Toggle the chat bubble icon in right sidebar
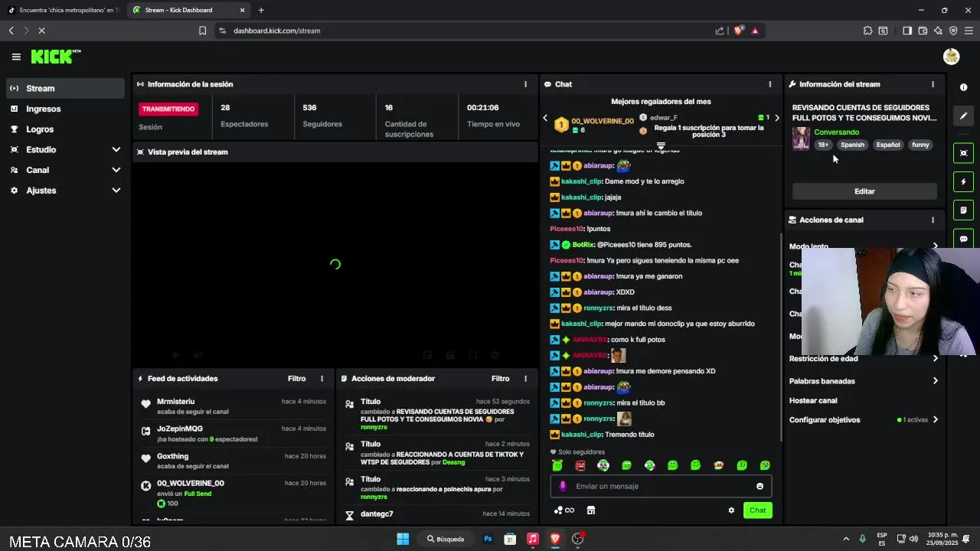Viewport: 980px width, 551px height. [963, 238]
